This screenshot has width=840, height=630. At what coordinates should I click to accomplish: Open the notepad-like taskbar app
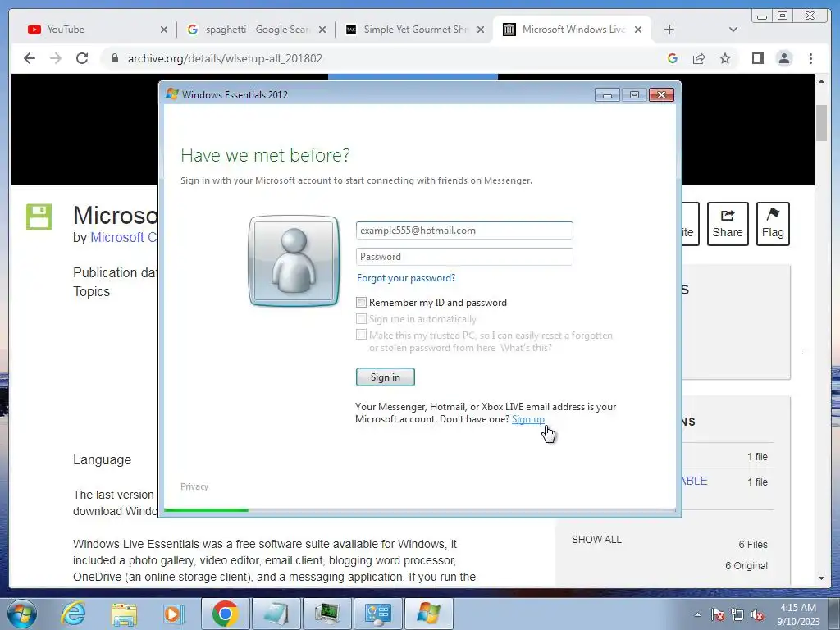pyautogui.click(x=276, y=614)
